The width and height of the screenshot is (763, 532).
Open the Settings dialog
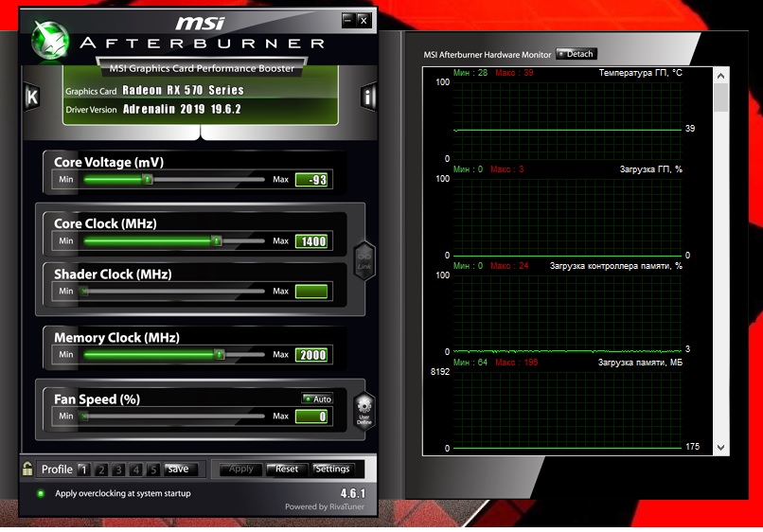pyautogui.click(x=332, y=469)
